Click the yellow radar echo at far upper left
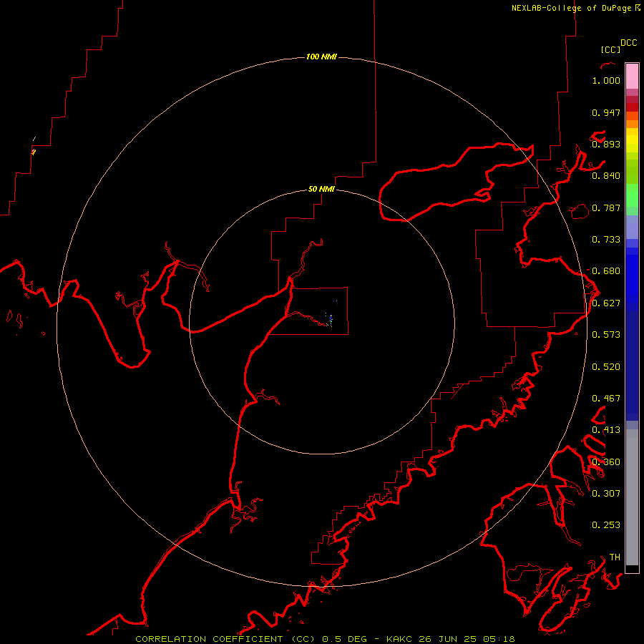 [33, 152]
